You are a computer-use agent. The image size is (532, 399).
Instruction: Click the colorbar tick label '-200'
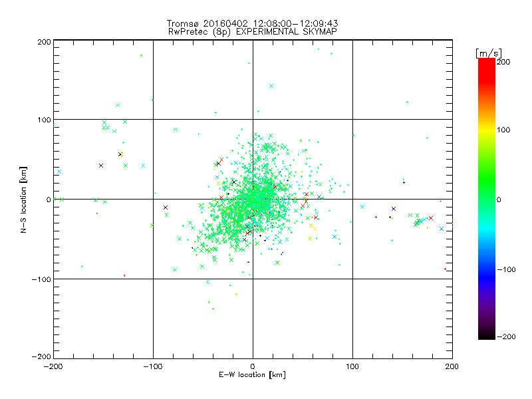coord(506,336)
